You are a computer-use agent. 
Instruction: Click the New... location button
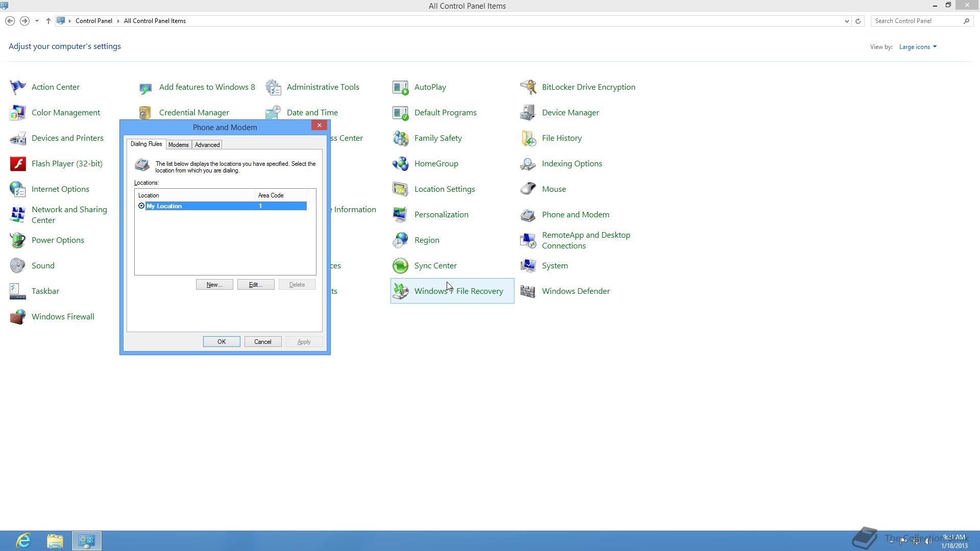point(214,285)
